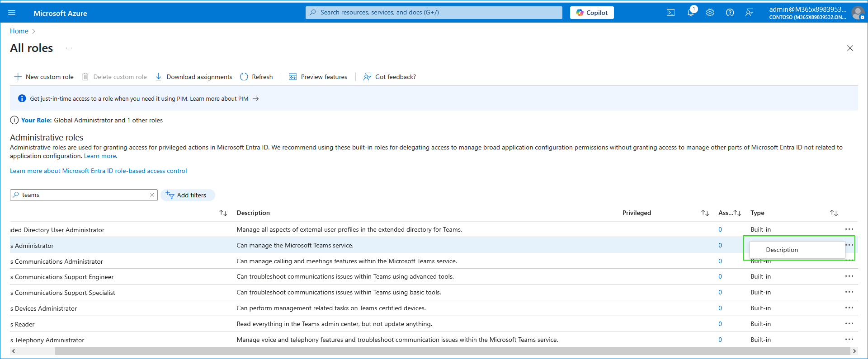Open portal settings gear
The width and height of the screenshot is (868, 359).
pos(710,13)
